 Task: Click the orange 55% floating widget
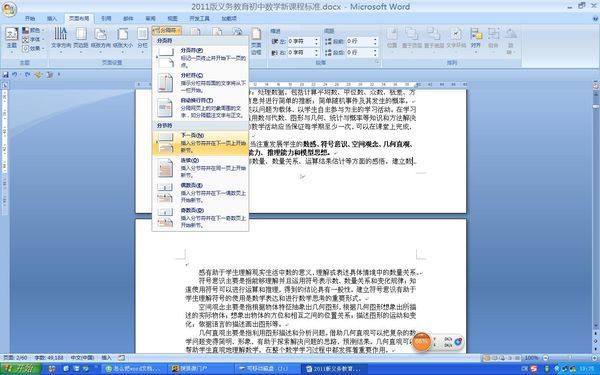click(x=421, y=341)
